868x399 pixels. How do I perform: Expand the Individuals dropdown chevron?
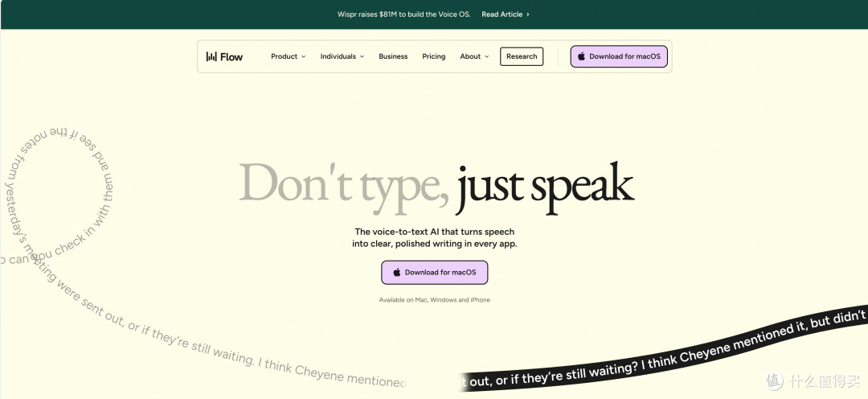[362, 56]
